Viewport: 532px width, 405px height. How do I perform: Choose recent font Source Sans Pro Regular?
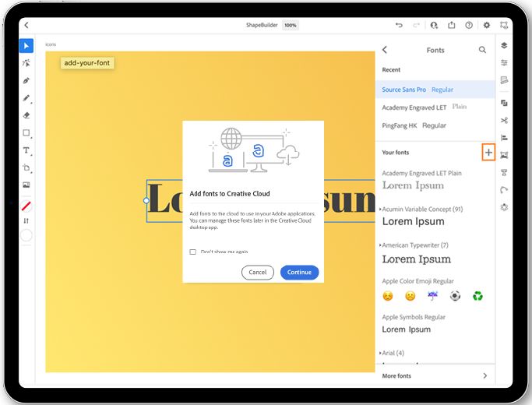coord(435,90)
